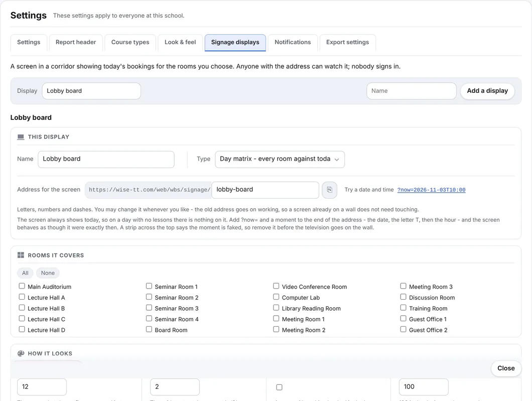
Task: Close the settings panel
Action: pos(506,368)
